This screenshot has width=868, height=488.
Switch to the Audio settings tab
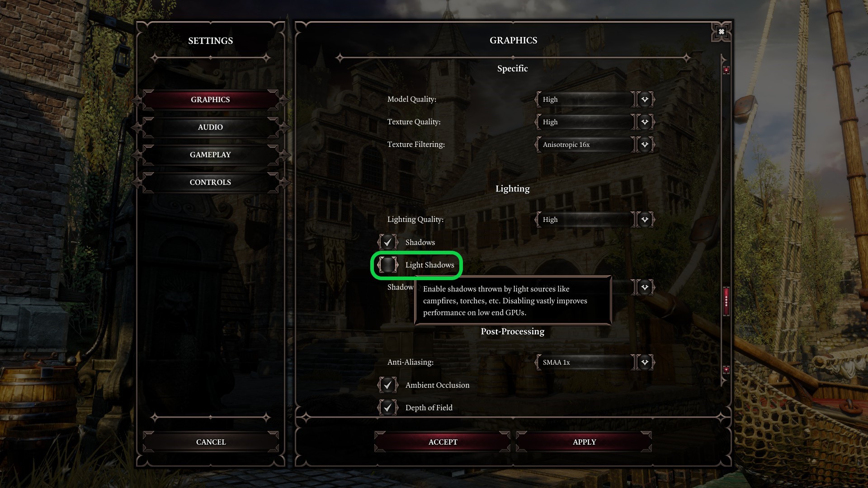pos(210,127)
